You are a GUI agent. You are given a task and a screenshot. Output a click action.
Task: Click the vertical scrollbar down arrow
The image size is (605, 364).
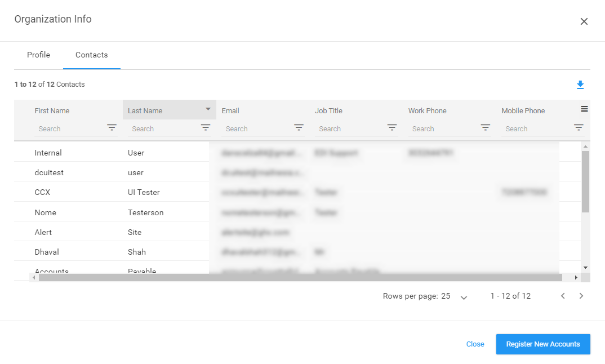(x=585, y=267)
